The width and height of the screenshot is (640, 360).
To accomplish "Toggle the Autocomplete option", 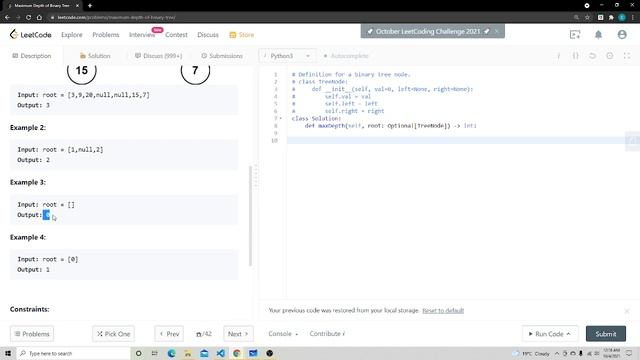I will pyautogui.click(x=346, y=56).
